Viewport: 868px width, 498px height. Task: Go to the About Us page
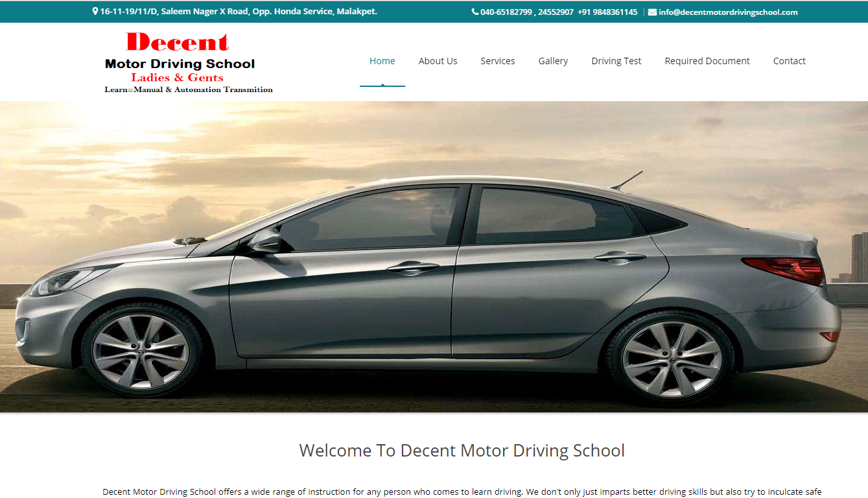coord(438,61)
